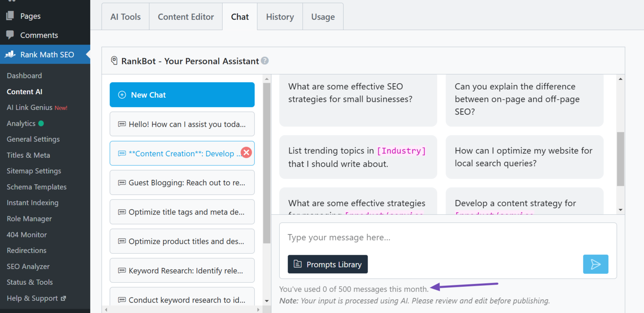Select prompt about local search queries
This screenshot has width=644, height=313.
coord(524,157)
